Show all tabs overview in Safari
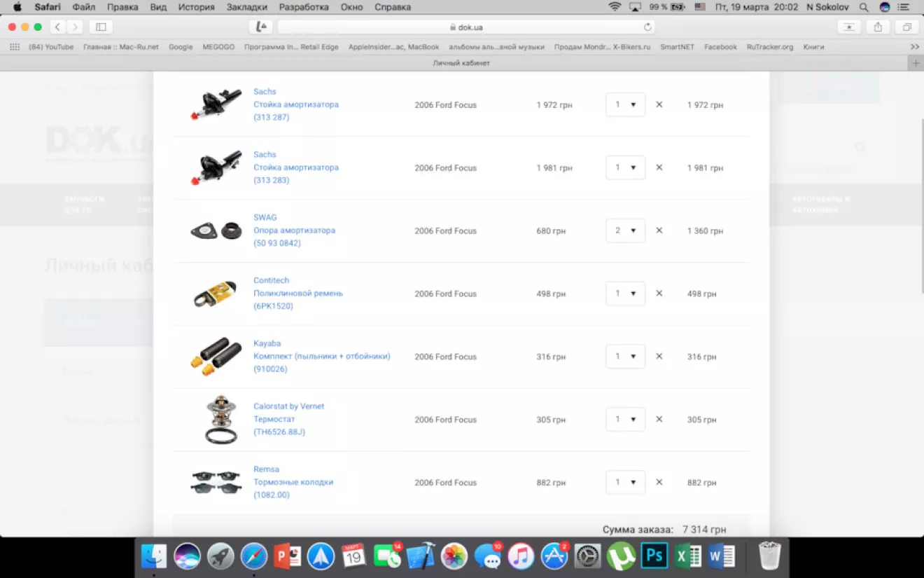This screenshot has height=578, width=924. pyautogui.click(x=906, y=27)
